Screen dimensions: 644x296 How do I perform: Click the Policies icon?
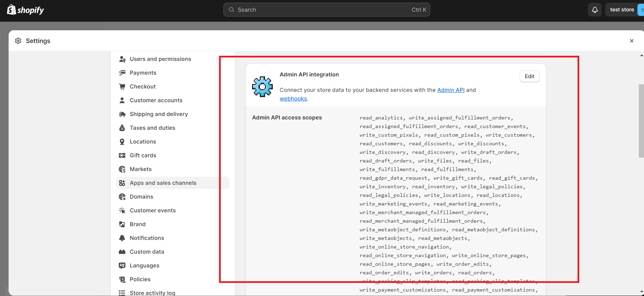(122, 279)
